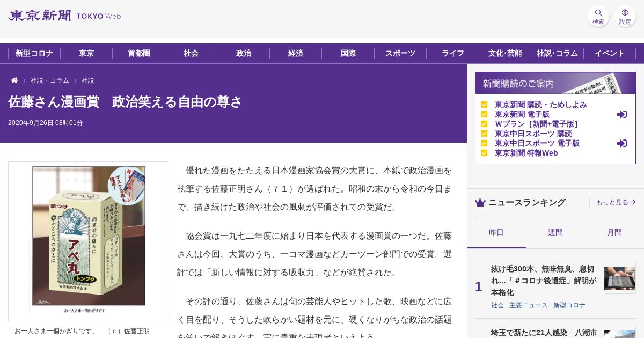Viewport: 644px width, 338px height.
Task: Enlarge the アベ丸 cartoon image
Action: (x=89, y=241)
